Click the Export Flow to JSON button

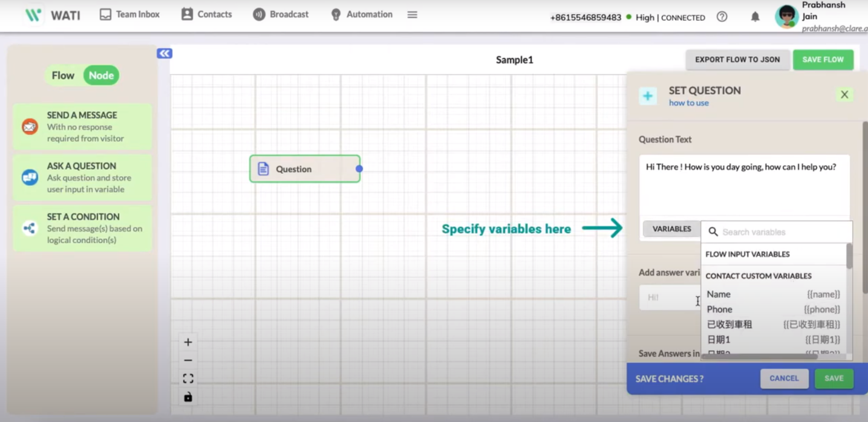pyautogui.click(x=737, y=60)
